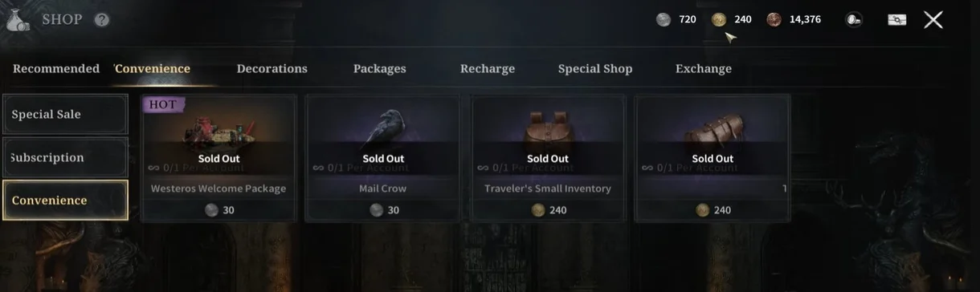Select the Recharge tab

(487, 69)
